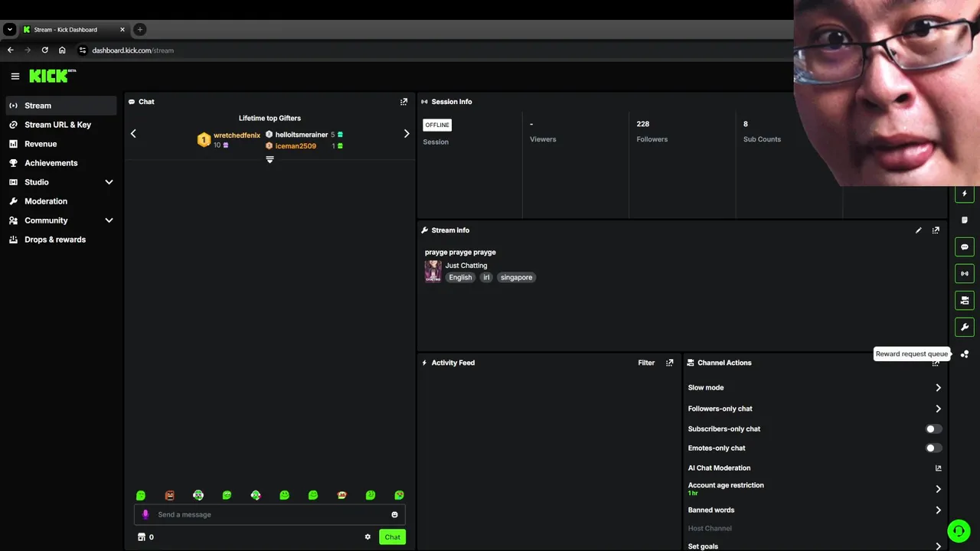The height and width of the screenshot is (551, 980).
Task: Expand Set goals options
Action: pyautogui.click(x=938, y=546)
